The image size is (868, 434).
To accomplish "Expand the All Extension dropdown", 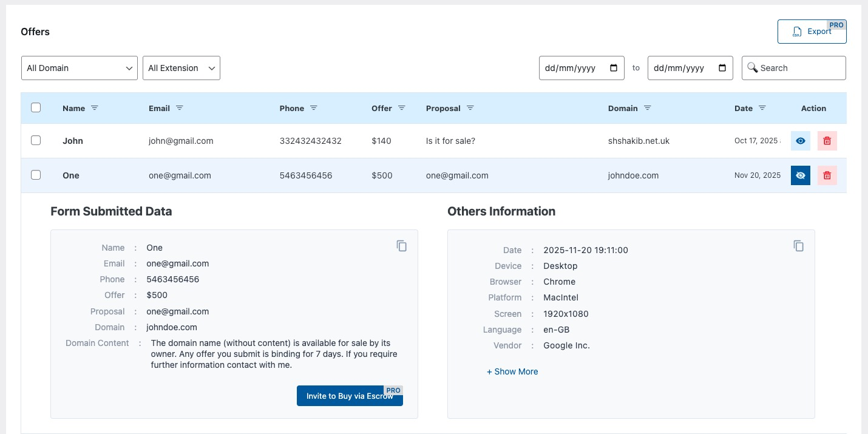I will pos(181,68).
